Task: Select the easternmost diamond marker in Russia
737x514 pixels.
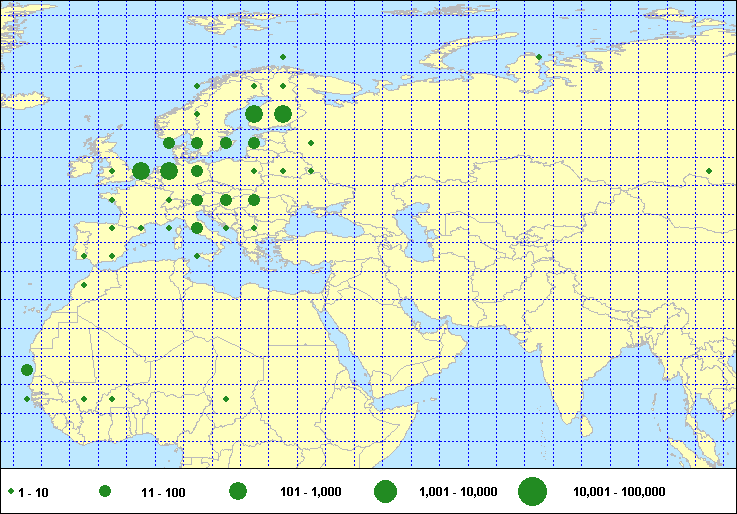Action: tap(709, 171)
